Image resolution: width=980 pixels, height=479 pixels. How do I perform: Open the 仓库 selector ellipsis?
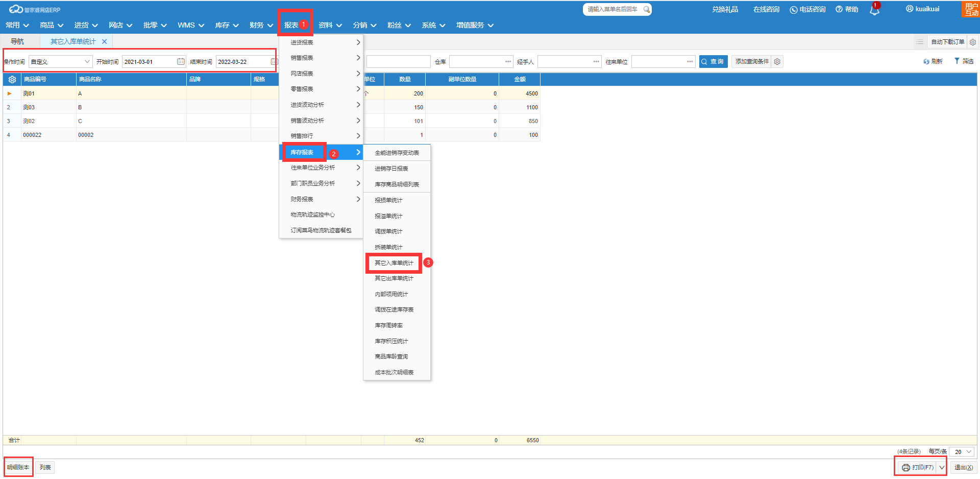508,62
